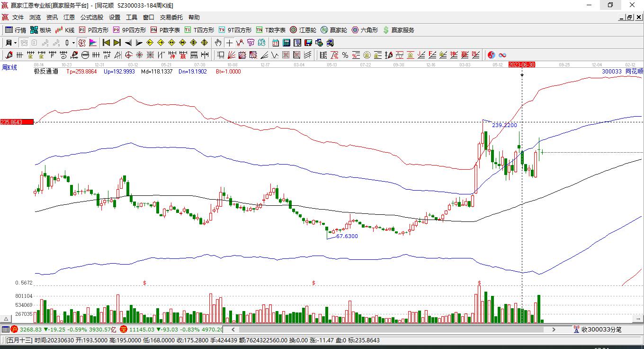Image resolution: width=644 pixels, height=349 pixels.
Task: Open the 资讯 menu
Action: 52,18
